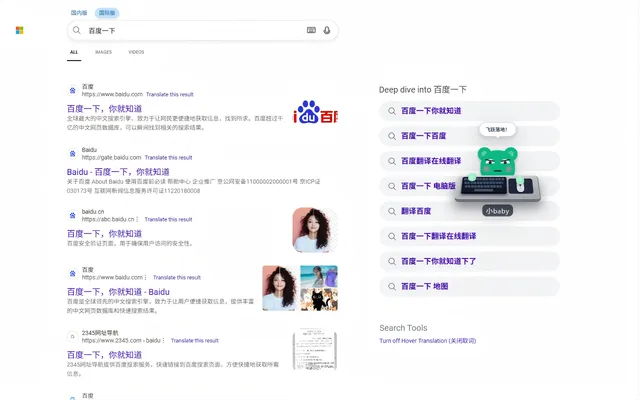Open result title under www.2345.com
The height and width of the screenshot is (400, 640).
coord(104,355)
